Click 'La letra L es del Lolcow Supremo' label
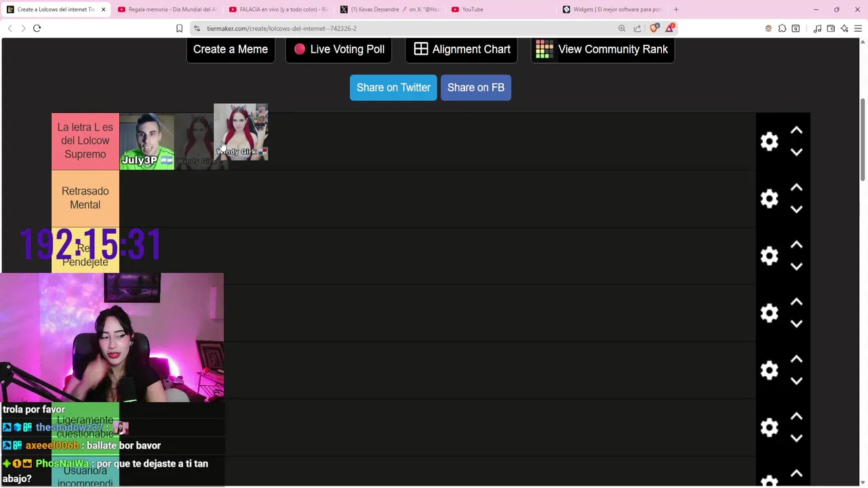Screen dimensions: 868x488 tap(85, 141)
